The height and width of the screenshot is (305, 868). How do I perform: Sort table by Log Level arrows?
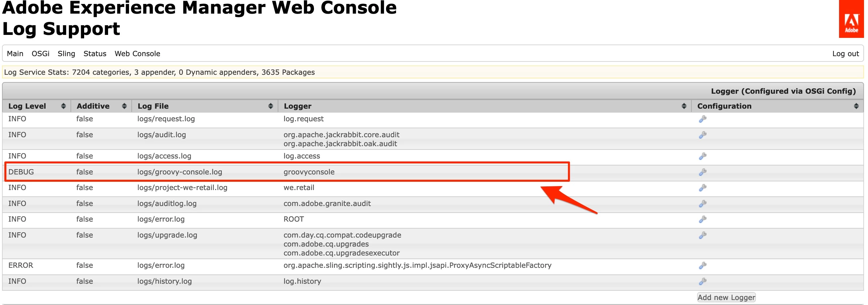[x=63, y=106]
